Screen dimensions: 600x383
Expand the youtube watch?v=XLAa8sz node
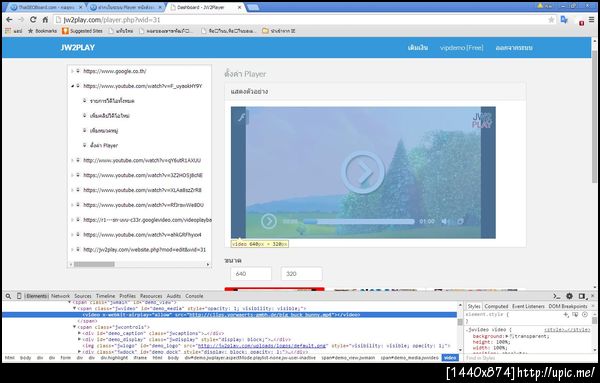coord(72,190)
